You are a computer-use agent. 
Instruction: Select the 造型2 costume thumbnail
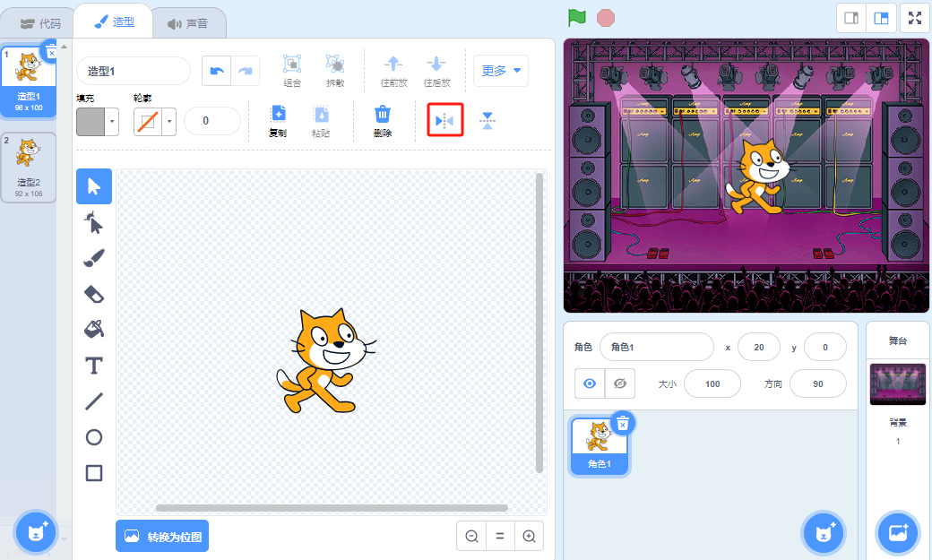29,167
